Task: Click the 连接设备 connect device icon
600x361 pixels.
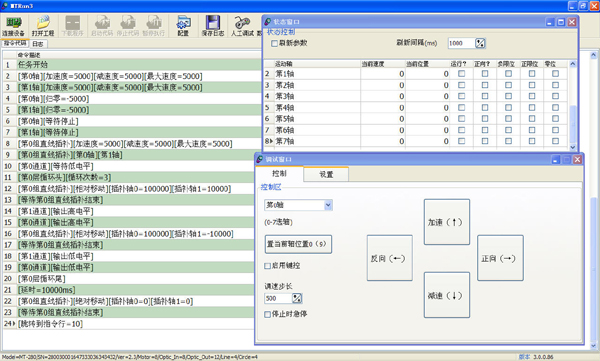Action: coord(13,26)
